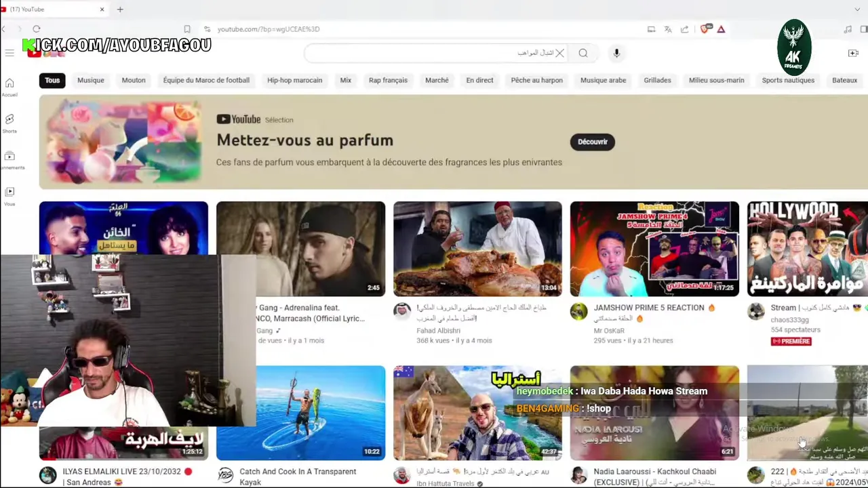
Task: Open Shorts from the left sidebar
Action: click(9, 123)
